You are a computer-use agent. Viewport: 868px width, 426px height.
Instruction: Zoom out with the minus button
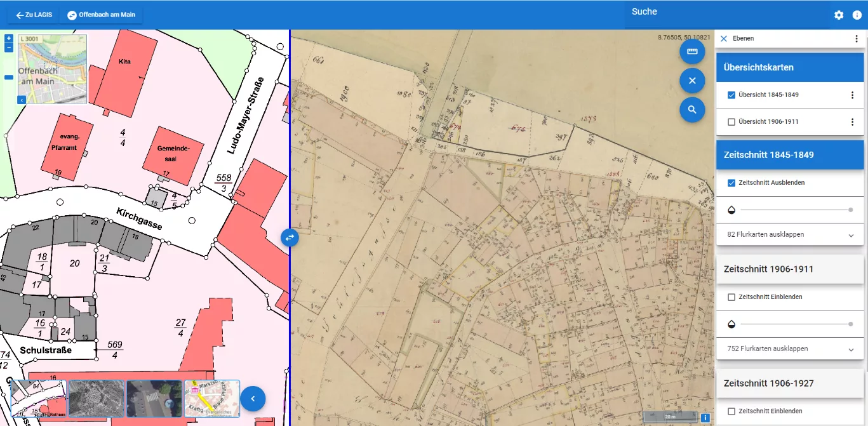point(9,48)
